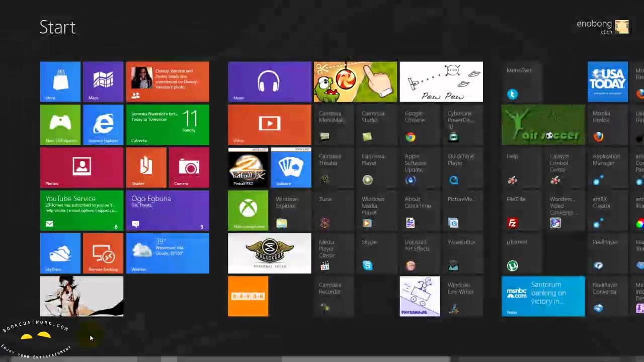
Task: Open amBX Creator tile
Action: pos(608,211)
